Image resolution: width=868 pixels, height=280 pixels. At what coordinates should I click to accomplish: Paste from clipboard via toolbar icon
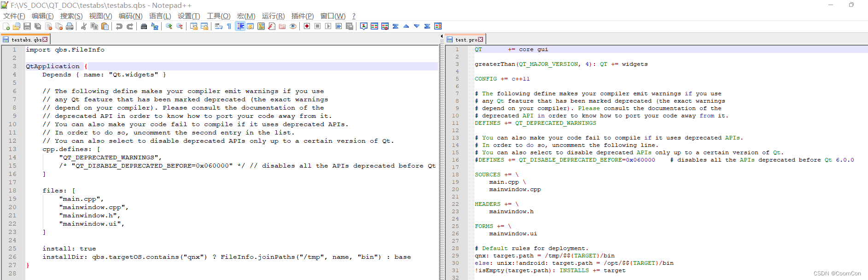(x=105, y=26)
